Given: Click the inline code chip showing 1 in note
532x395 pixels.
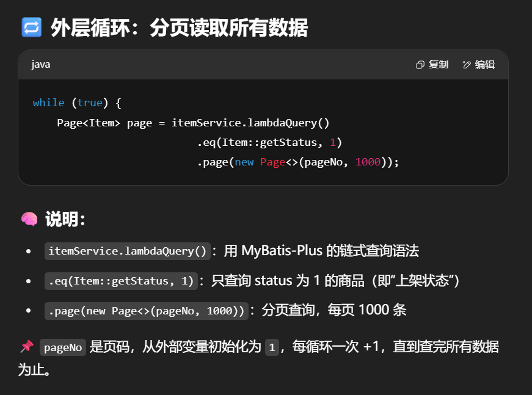Looking at the screenshot, I should [272, 347].
